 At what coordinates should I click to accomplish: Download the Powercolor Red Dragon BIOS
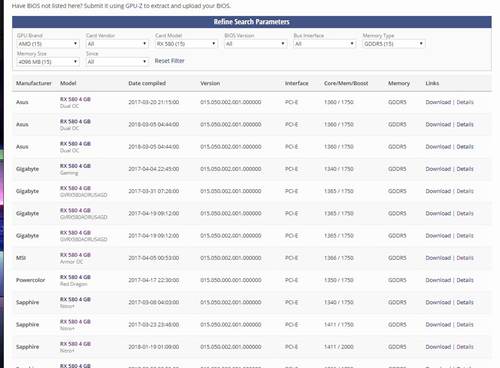(438, 280)
